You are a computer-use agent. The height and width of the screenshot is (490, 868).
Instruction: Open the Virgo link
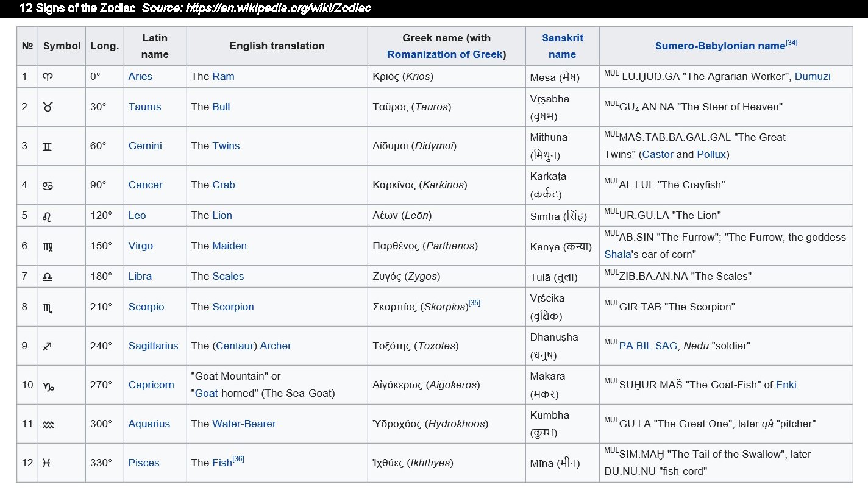pyautogui.click(x=141, y=246)
